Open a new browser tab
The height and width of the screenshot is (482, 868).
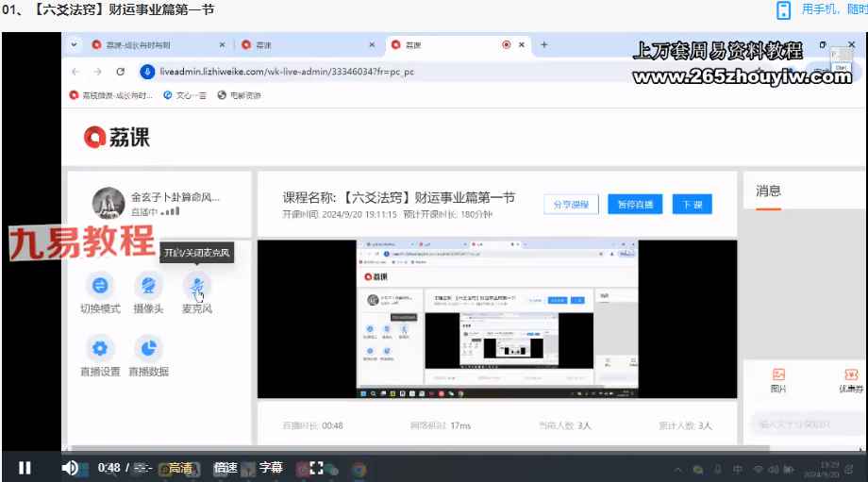click(543, 44)
